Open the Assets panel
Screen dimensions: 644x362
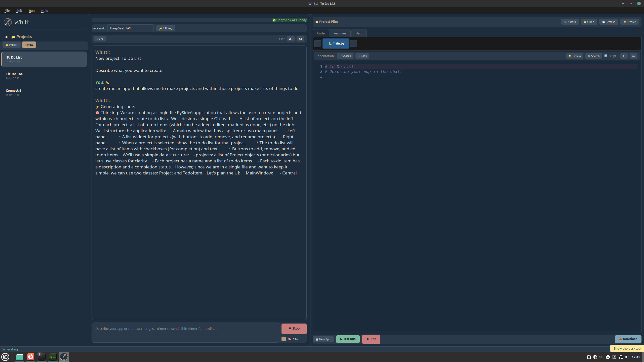click(x=570, y=22)
